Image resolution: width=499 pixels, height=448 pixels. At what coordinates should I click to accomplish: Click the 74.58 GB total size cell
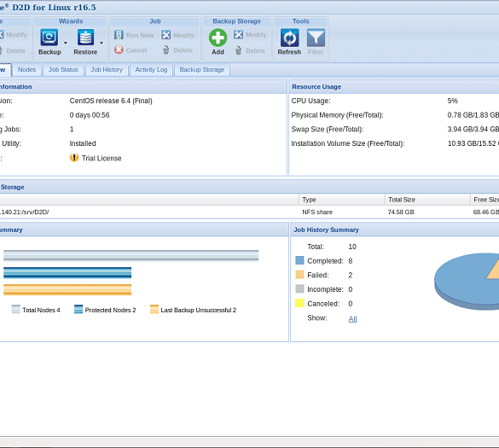tap(401, 212)
